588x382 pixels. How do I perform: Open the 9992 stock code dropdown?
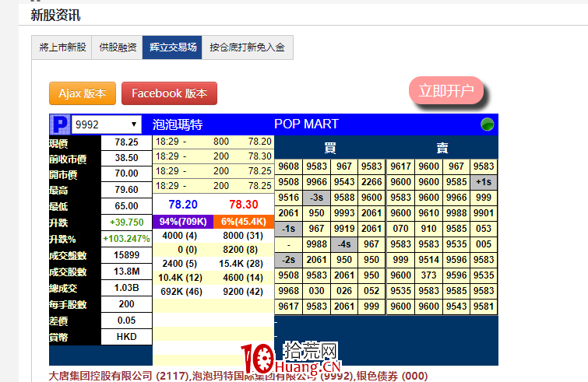tap(107, 124)
